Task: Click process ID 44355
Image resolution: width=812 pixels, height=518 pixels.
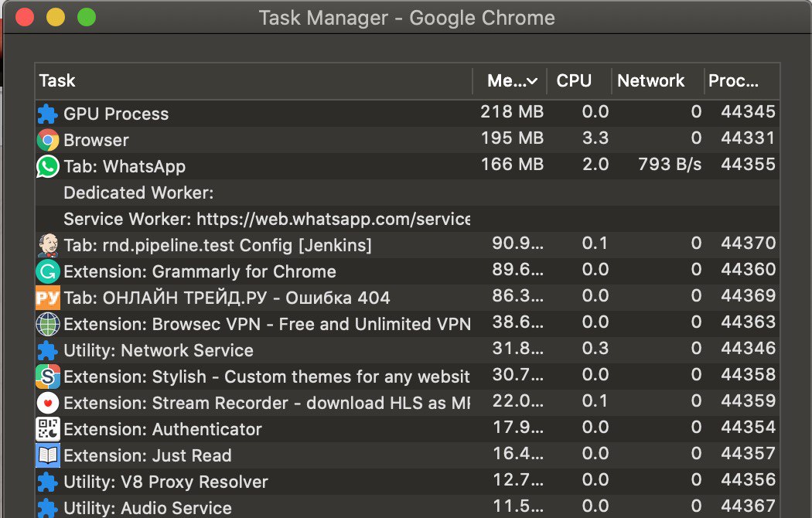Action: pos(749,165)
